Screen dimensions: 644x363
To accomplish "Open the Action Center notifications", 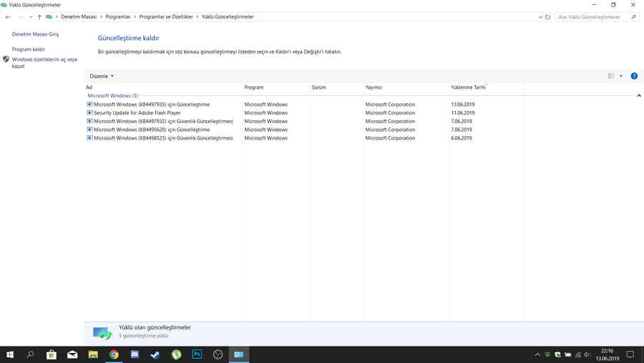I will point(630,354).
